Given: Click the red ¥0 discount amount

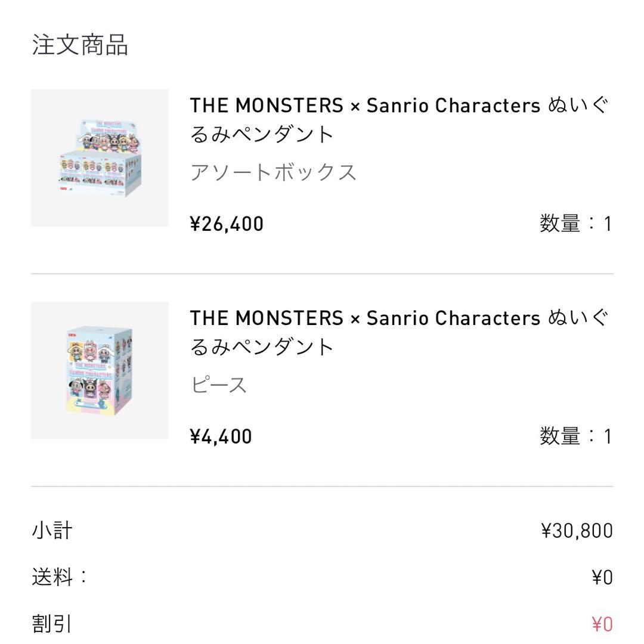Looking at the screenshot, I should [x=602, y=624].
